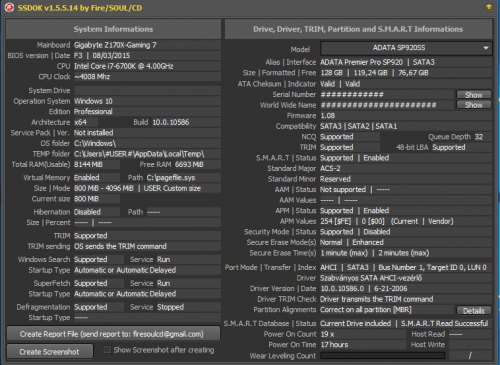Click the S.M.A.R.T Read Successful status
This screenshot has width=500, height=365.
tap(444, 324)
